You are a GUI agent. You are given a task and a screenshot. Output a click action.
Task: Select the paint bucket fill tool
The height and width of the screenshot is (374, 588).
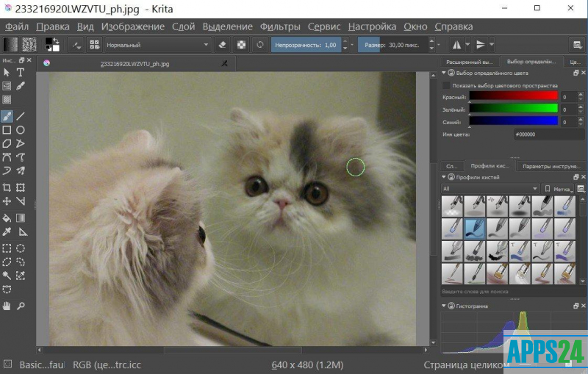(x=7, y=218)
